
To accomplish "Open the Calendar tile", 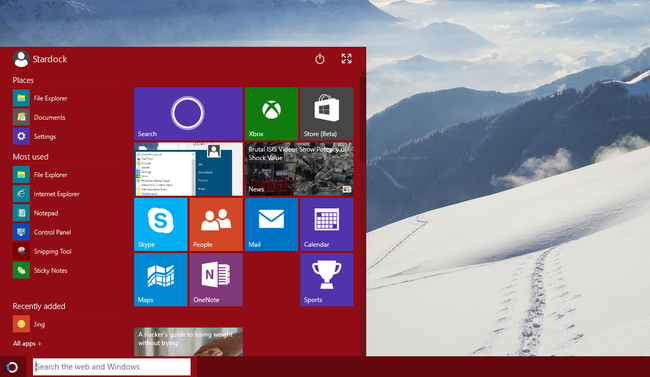I will [327, 224].
